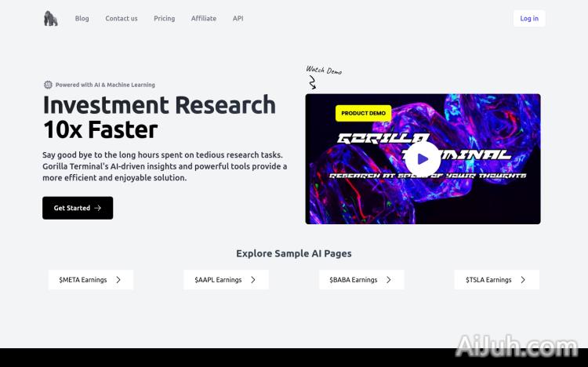Click the yellow PRODUCT DEMO label
The height and width of the screenshot is (367, 588).
point(364,113)
